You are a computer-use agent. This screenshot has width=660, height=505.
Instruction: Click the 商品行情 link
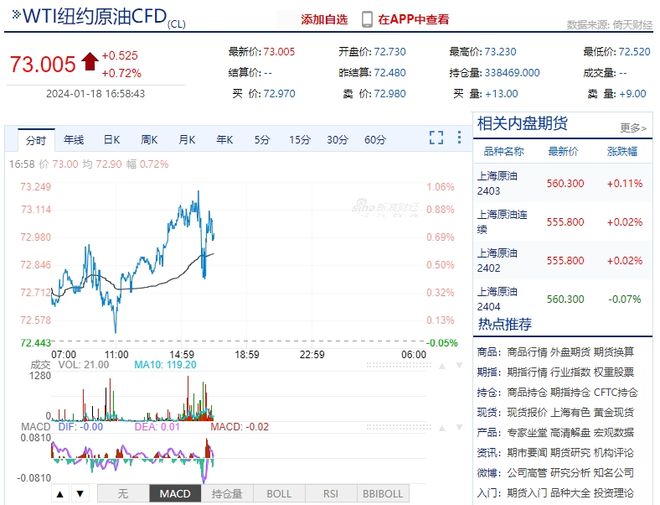pyautogui.click(x=527, y=352)
